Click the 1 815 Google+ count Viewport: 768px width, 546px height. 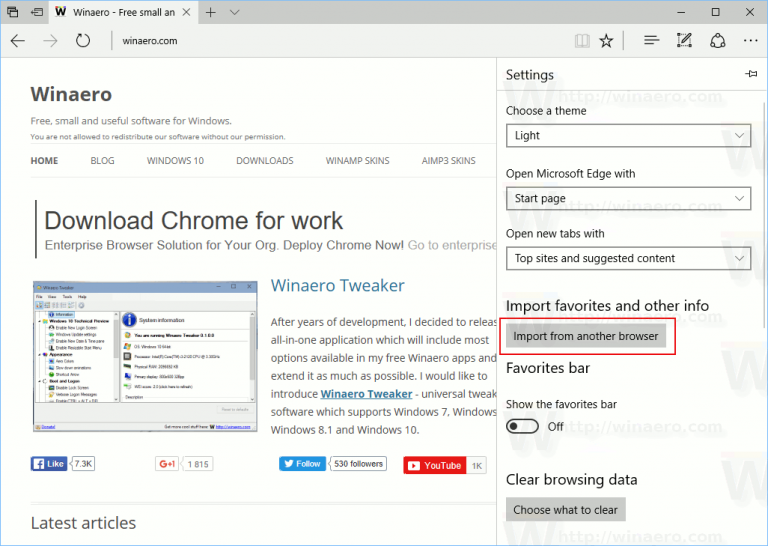198,464
